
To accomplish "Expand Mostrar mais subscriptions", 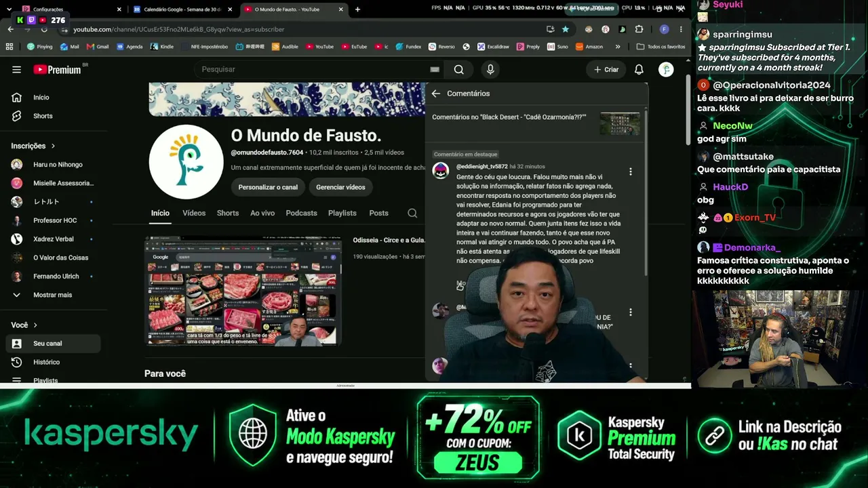I will [53, 295].
